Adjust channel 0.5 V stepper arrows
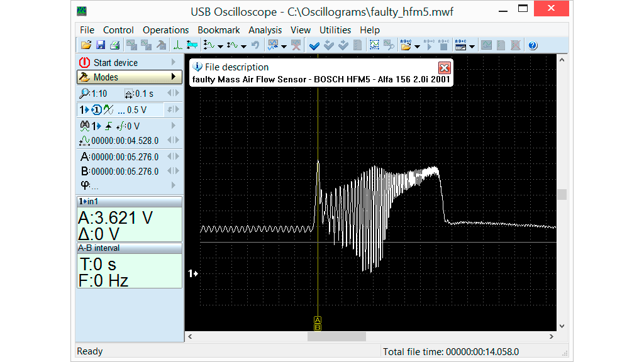This screenshot has height=362, width=644. pos(174,109)
